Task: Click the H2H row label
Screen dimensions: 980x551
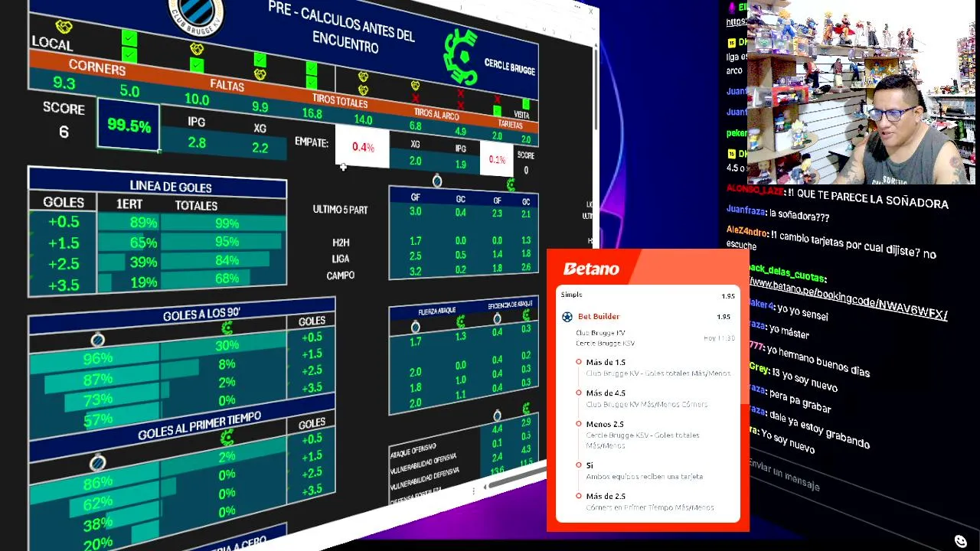Action: point(341,243)
